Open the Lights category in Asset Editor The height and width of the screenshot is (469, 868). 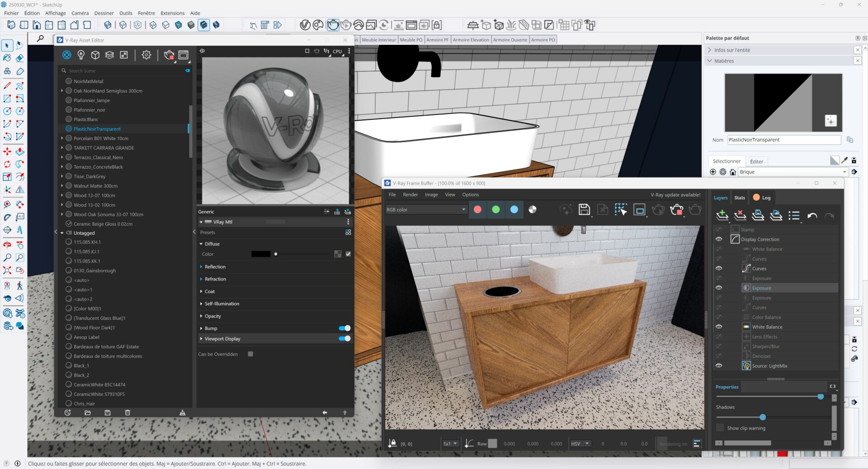(x=81, y=55)
